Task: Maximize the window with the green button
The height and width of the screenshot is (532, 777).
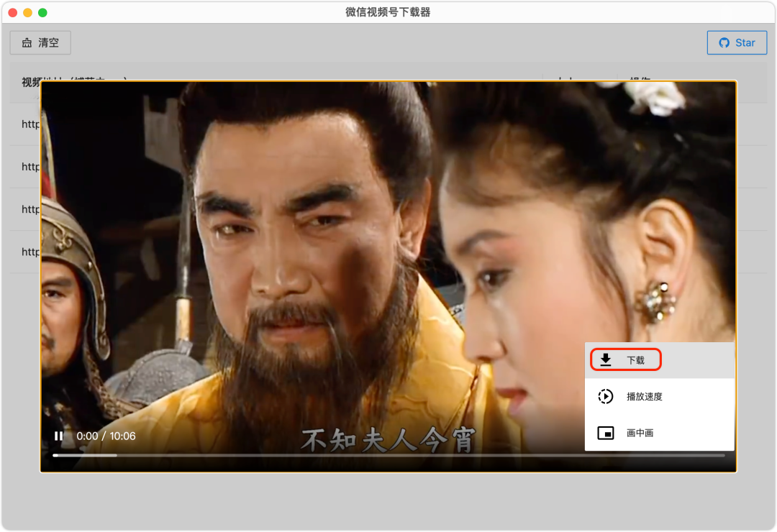Action: tap(42, 12)
